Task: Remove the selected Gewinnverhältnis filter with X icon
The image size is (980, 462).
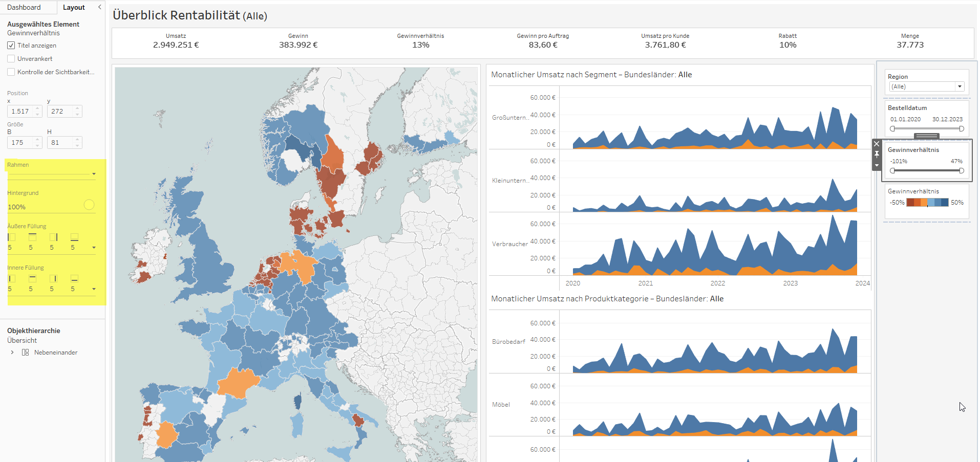Action: (877, 144)
